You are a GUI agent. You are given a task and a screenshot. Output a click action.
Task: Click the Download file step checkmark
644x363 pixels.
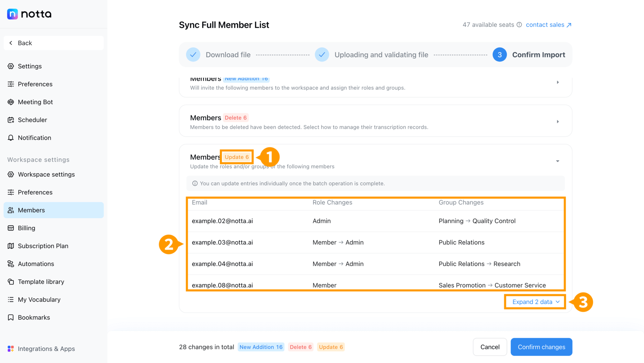click(193, 55)
